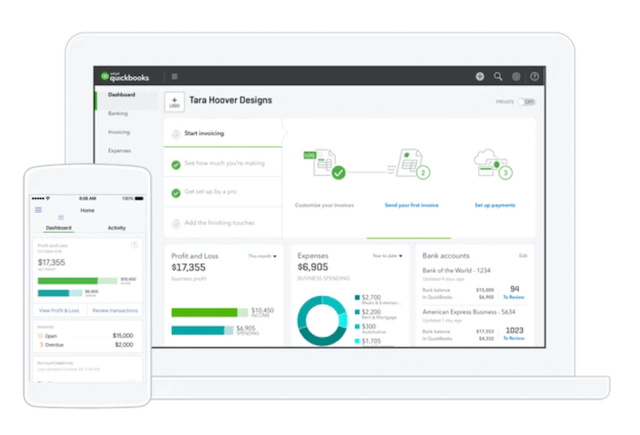
Task: Tap the 3 Overdue invoices row on phone
Action: coord(85,345)
